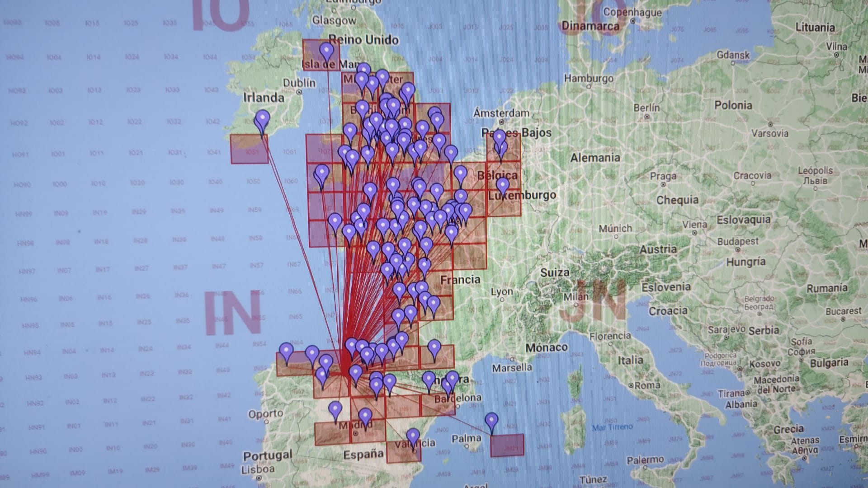Click the Praga city label
This screenshot has height=488, width=868.
(663, 176)
